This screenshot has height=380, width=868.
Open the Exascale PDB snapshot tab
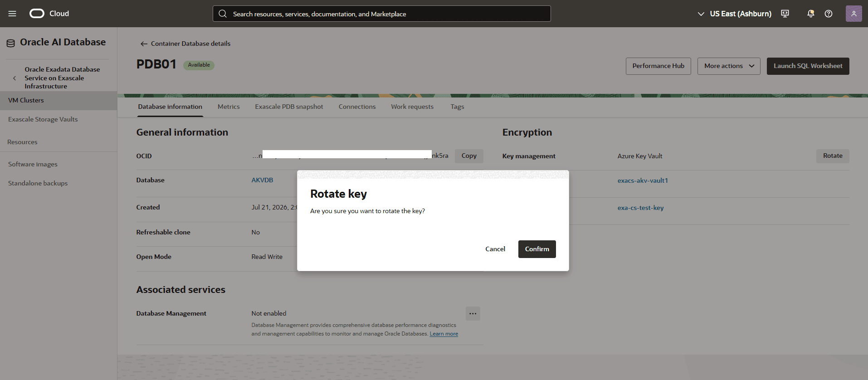click(289, 107)
